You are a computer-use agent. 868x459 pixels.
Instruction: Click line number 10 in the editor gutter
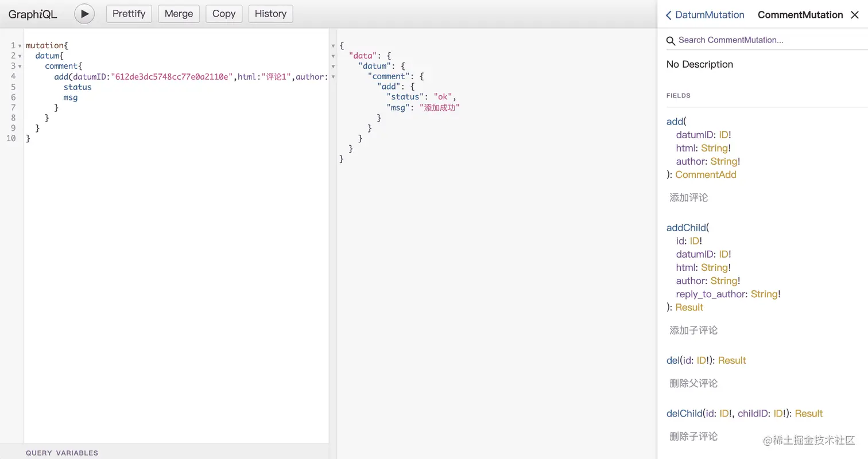10,138
